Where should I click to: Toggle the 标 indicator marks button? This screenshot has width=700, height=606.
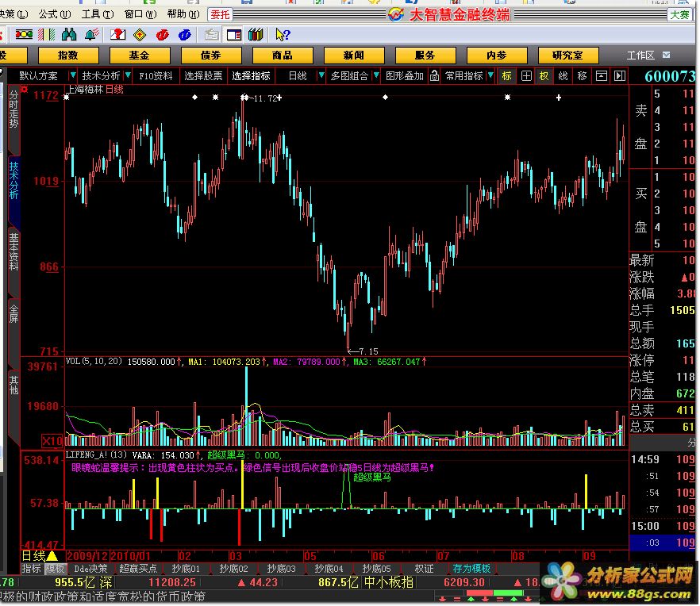click(x=506, y=76)
